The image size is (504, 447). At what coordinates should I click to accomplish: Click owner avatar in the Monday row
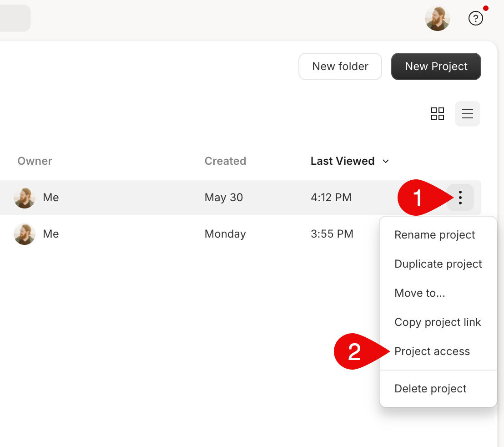pyautogui.click(x=25, y=234)
